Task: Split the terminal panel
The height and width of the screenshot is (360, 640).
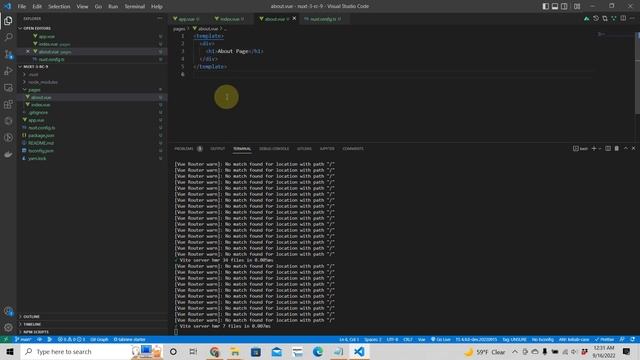Action: (x=608, y=149)
